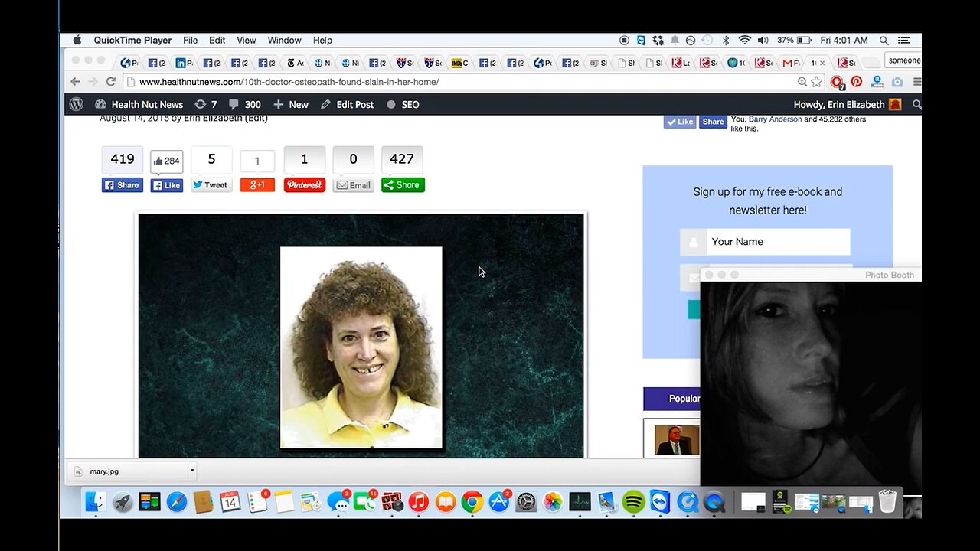Open the Pinterest browser extension
The width and height of the screenshot is (980, 551).
pyautogui.click(x=856, y=82)
